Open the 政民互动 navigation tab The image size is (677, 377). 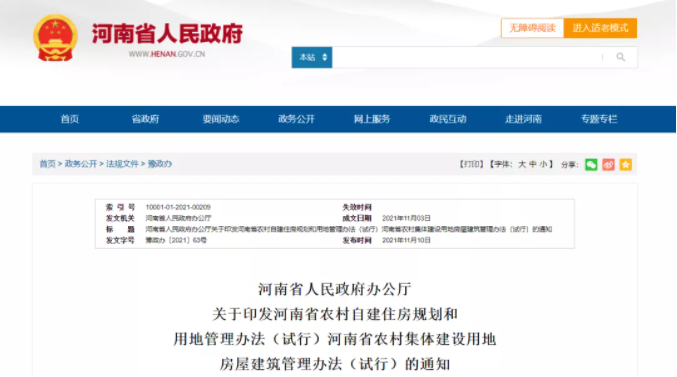point(448,119)
